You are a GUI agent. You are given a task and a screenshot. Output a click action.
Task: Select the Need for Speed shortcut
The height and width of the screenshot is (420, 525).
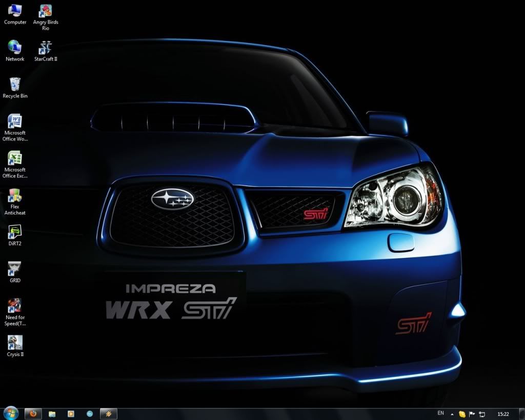click(15, 312)
